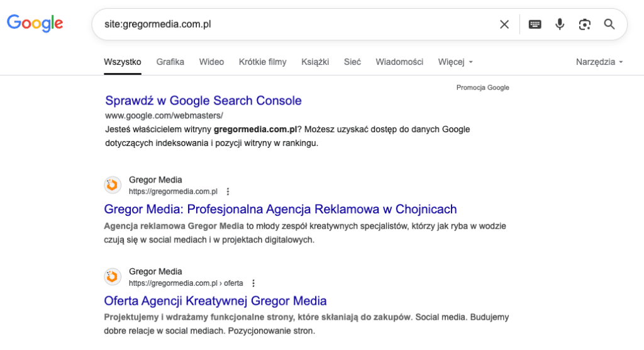Switch to the Sieć tab

(352, 62)
